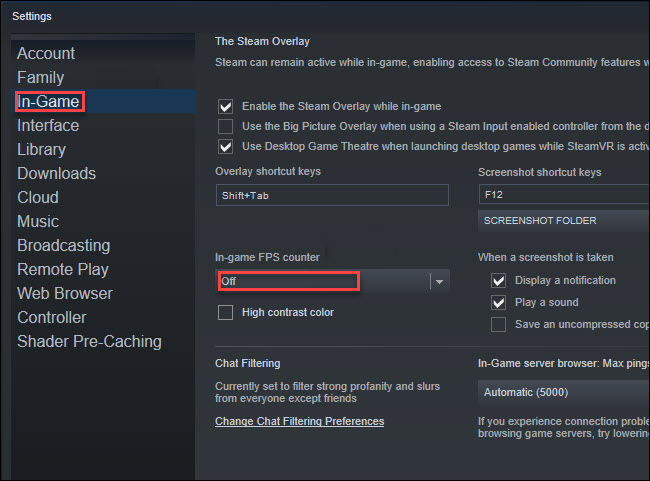This screenshot has width=650, height=481.
Task: Open the Account settings category
Action: coord(46,53)
